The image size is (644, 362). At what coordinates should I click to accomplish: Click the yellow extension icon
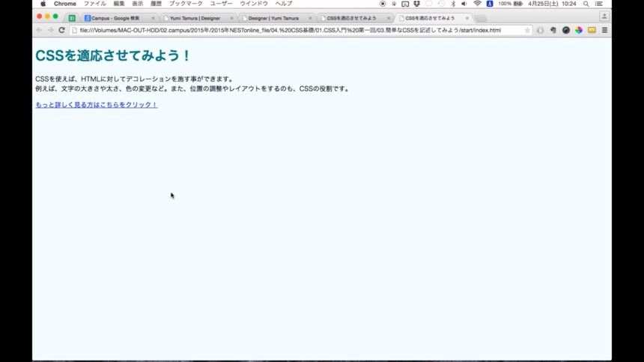pos(592,30)
